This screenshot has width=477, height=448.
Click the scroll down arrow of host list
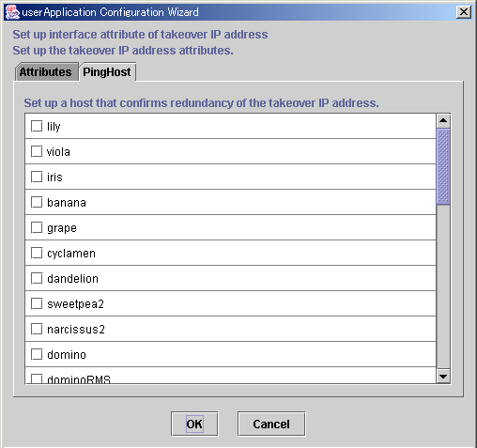443,377
